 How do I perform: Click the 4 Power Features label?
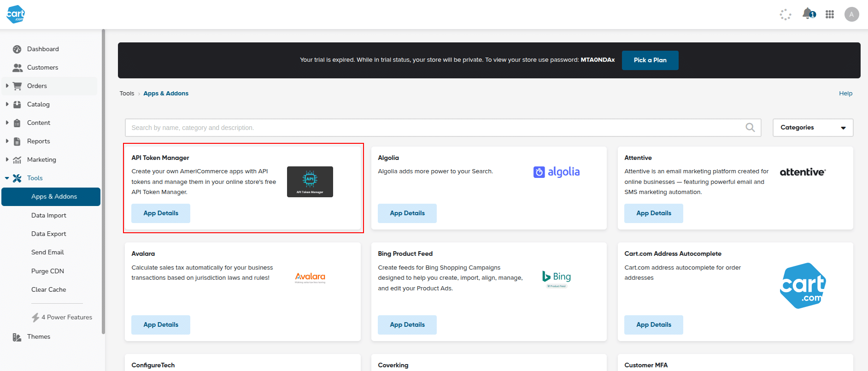[67, 317]
